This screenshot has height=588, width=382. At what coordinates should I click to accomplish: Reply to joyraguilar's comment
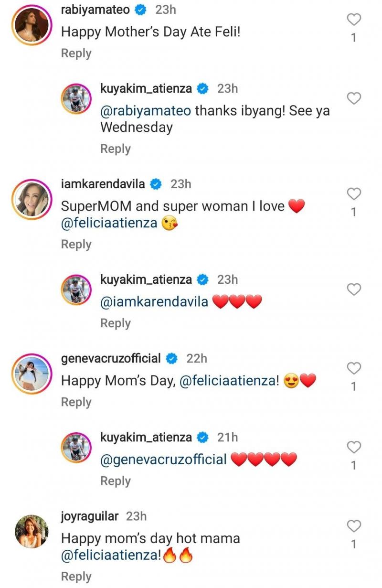(76, 577)
